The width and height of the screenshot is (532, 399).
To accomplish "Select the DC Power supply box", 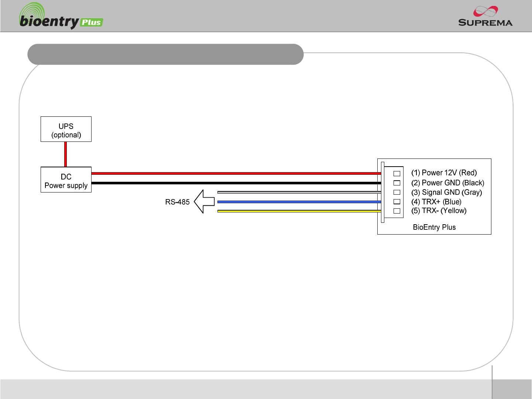I will [x=66, y=180].
